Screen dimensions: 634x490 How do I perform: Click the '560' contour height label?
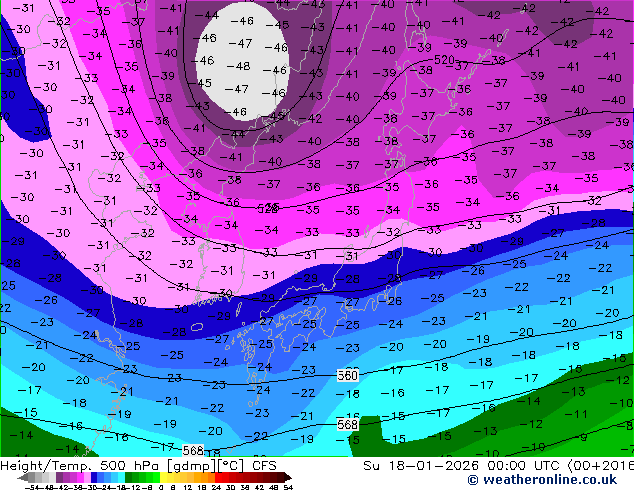pyautogui.click(x=347, y=376)
